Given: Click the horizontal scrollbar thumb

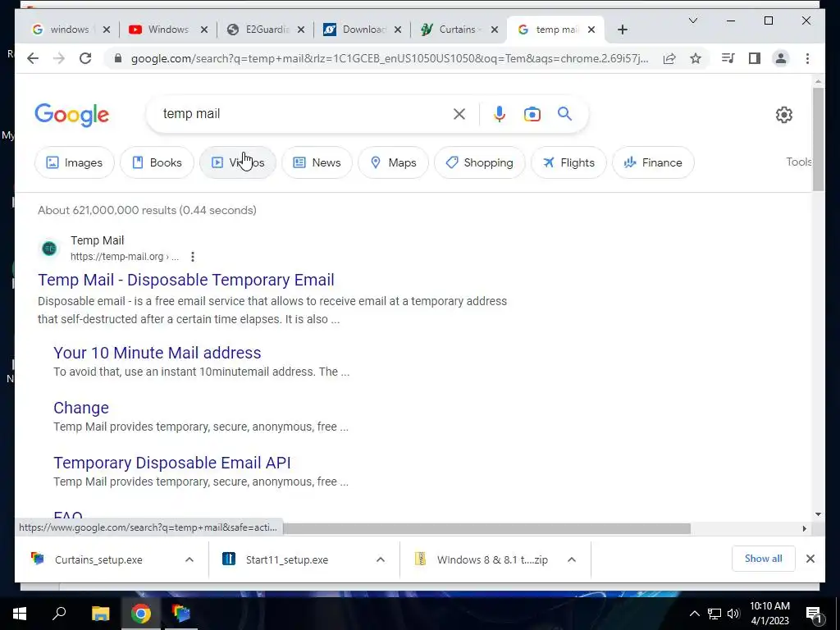Looking at the screenshot, I should tap(486, 529).
